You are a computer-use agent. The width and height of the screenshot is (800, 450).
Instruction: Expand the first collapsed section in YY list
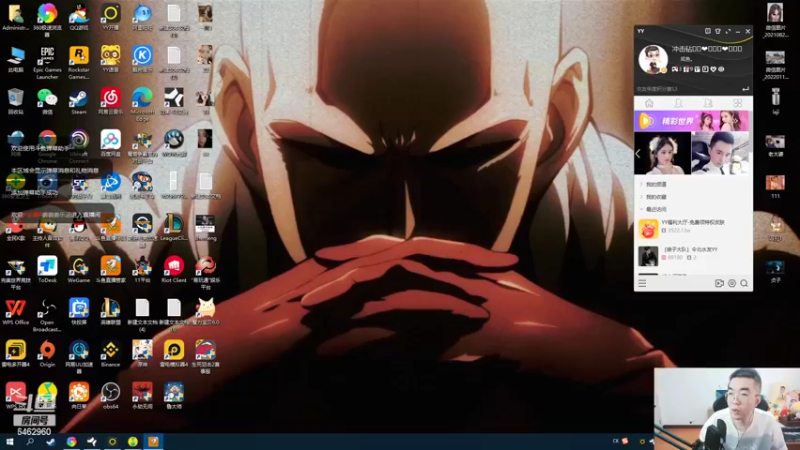pos(654,184)
